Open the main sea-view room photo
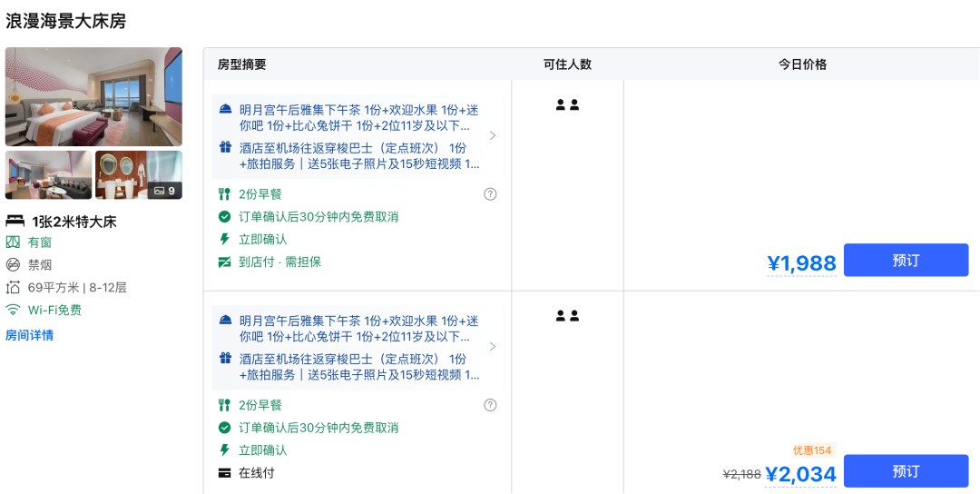 tap(93, 97)
